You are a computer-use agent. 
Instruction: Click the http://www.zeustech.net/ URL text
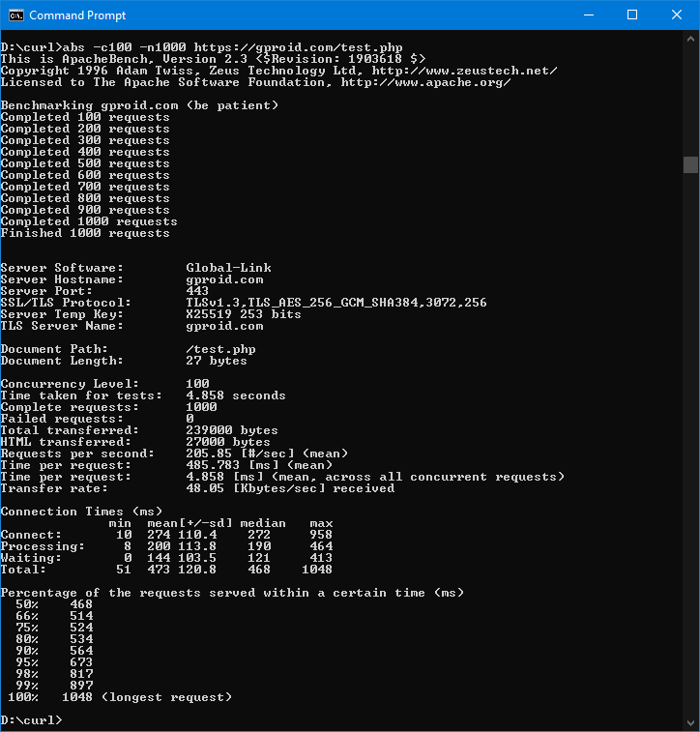(464, 71)
